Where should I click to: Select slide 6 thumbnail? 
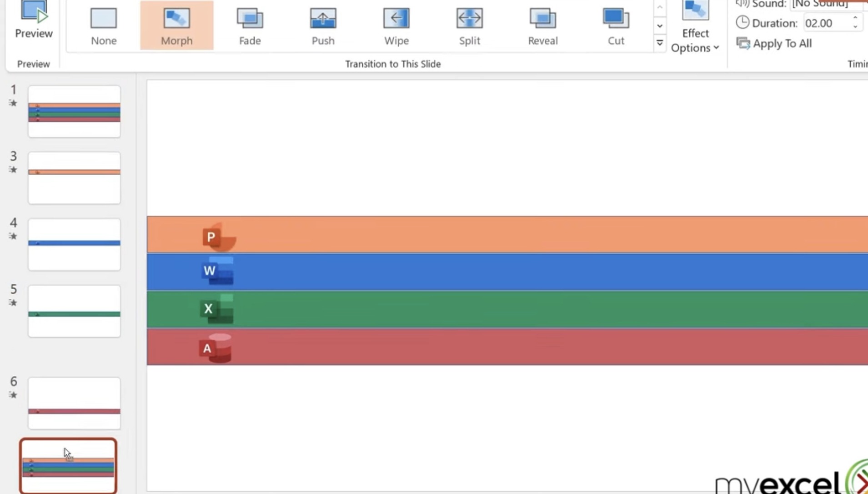pyautogui.click(x=74, y=403)
